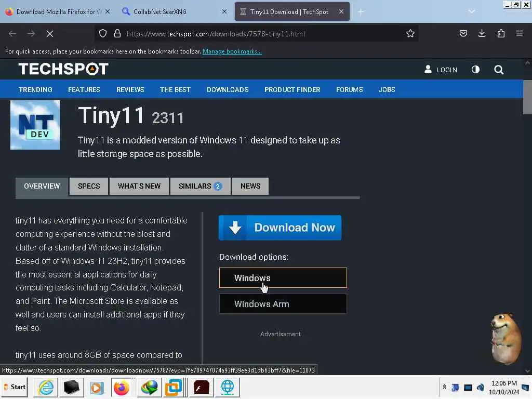Click the site security padlock icon

click(117, 34)
